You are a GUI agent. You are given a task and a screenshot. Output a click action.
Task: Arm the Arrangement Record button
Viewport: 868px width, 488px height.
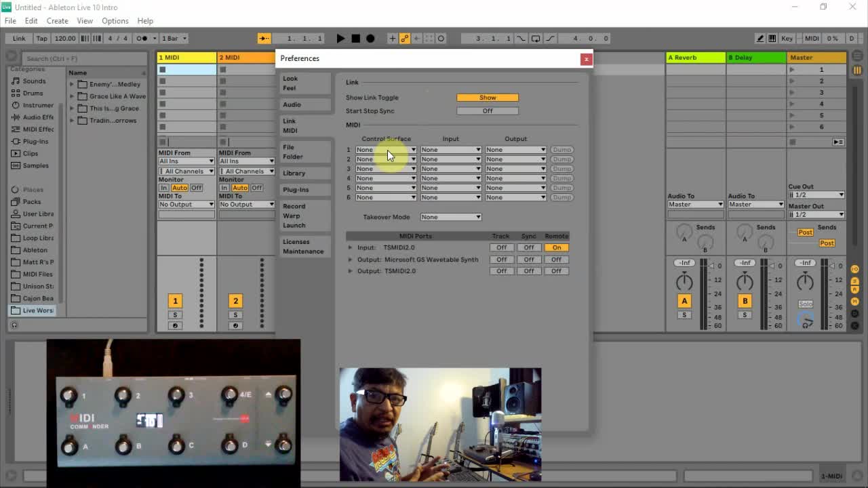[x=370, y=39]
